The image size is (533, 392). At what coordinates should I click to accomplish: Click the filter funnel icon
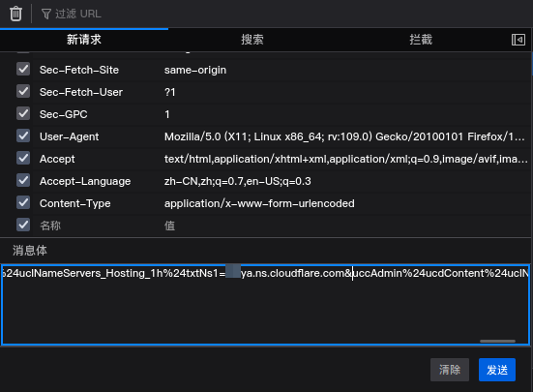(46, 14)
